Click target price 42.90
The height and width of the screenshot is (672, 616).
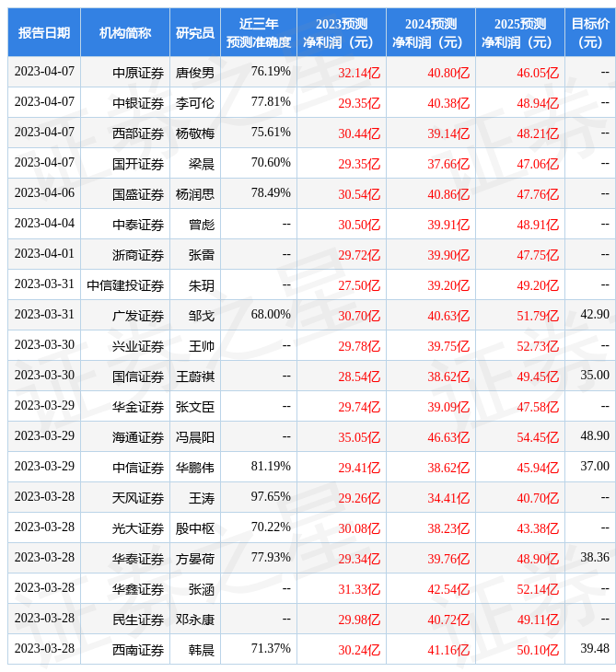(x=595, y=314)
